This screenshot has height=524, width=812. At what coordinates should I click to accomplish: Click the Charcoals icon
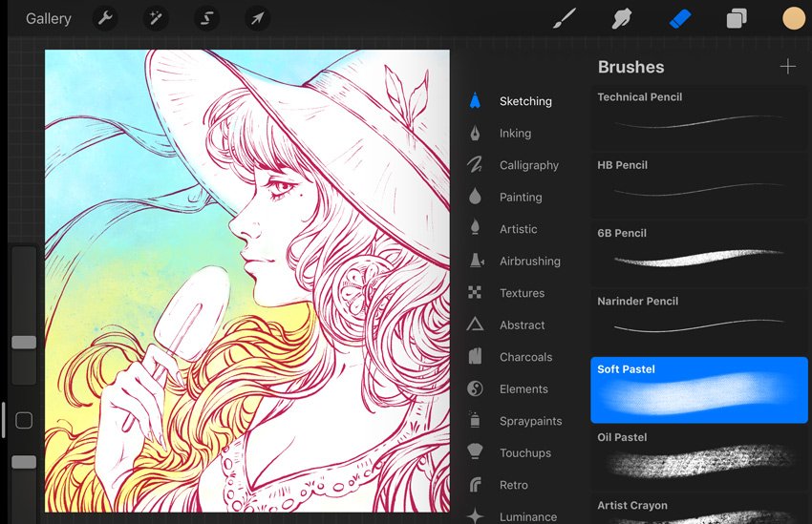(x=475, y=356)
